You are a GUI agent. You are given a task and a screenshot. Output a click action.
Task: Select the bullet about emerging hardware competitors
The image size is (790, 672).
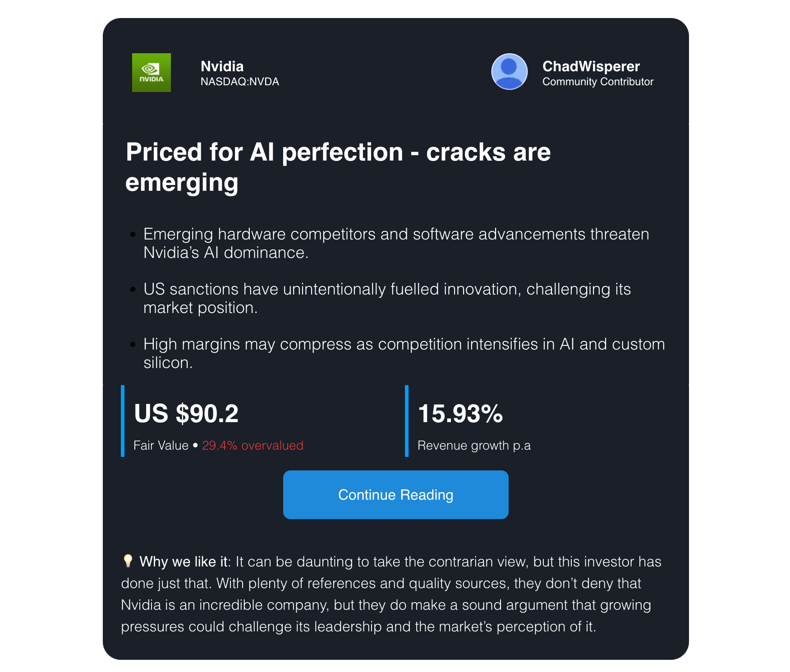coord(396,244)
